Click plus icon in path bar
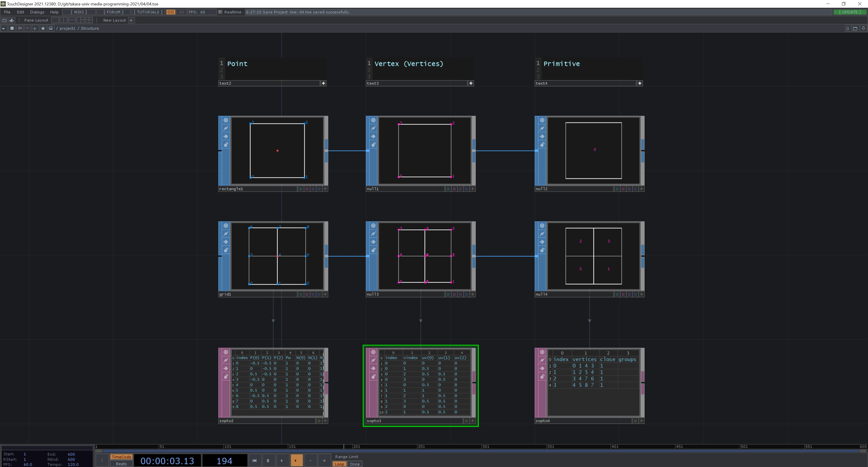 35,28
